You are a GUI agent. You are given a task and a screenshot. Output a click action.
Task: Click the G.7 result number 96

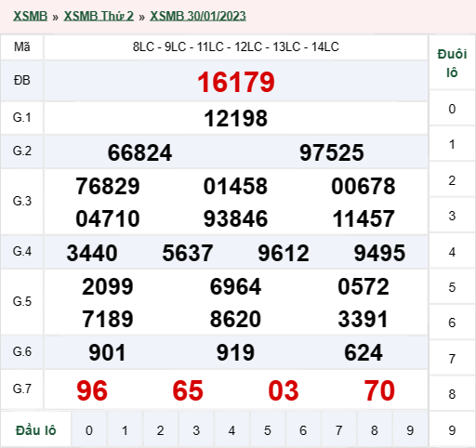(x=92, y=390)
